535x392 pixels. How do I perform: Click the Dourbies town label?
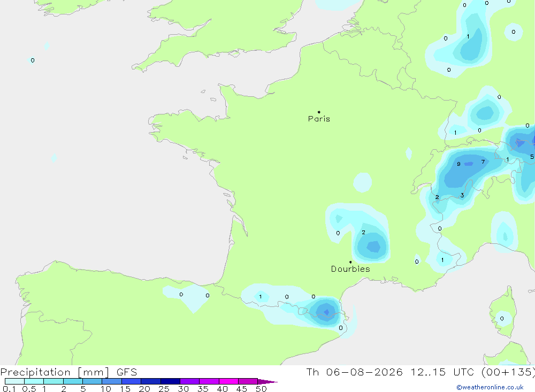pos(350,269)
